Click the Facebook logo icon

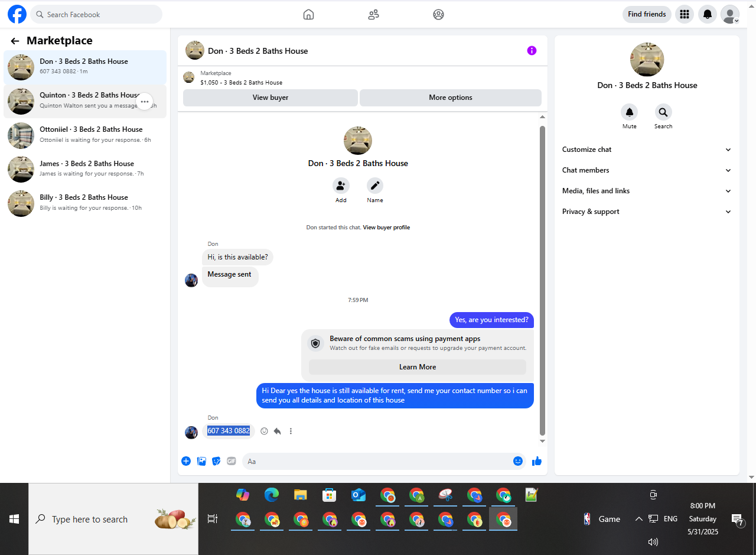[17, 14]
